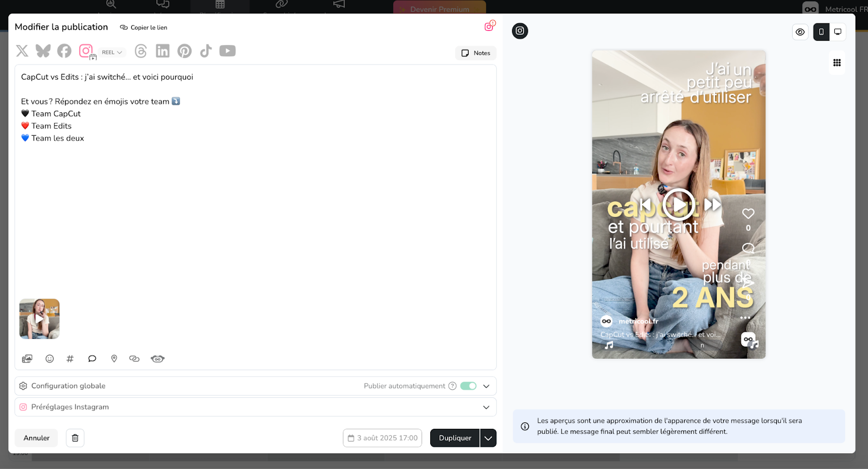
Task: Expand the Configuration globale section
Action: [487, 386]
